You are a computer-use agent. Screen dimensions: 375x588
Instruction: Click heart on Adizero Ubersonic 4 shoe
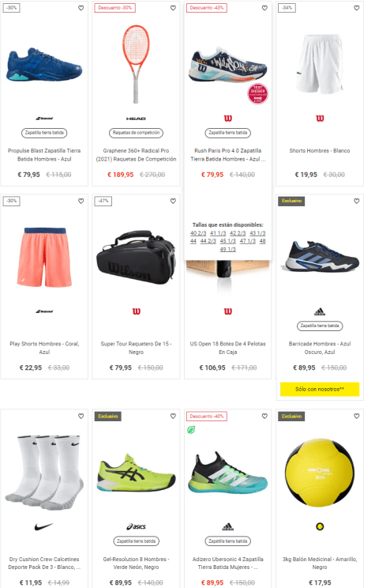pyautogui.click(x=264, y=416)
